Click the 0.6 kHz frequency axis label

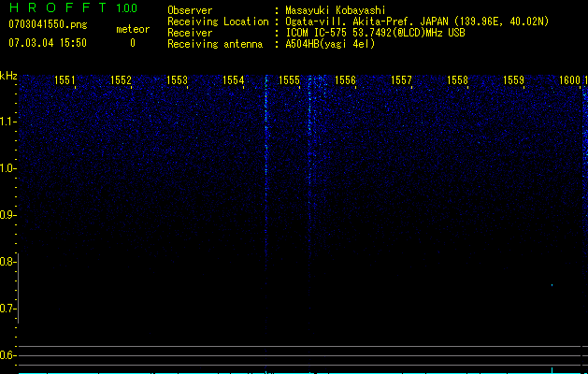tap(7, 355)
